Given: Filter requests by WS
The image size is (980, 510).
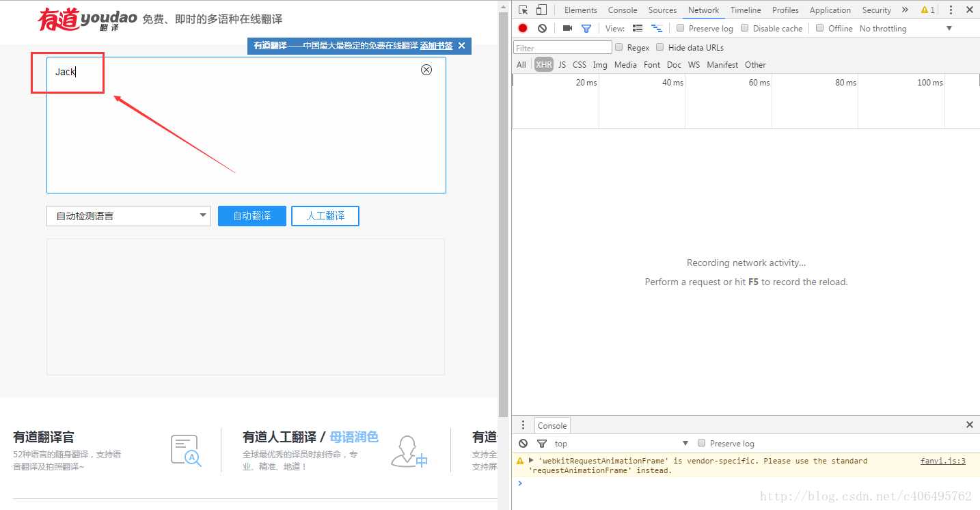Looking at the screenshot, I should tap(694, 65).
